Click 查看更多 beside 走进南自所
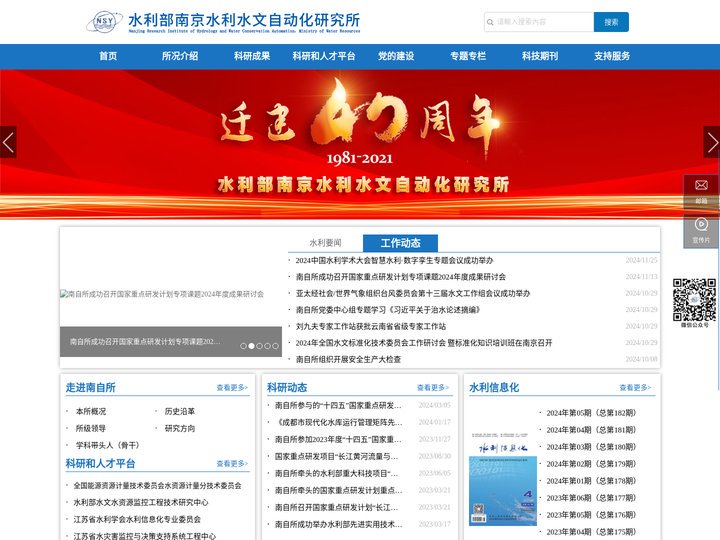This screenshot has width=720, height=540. 232,388
